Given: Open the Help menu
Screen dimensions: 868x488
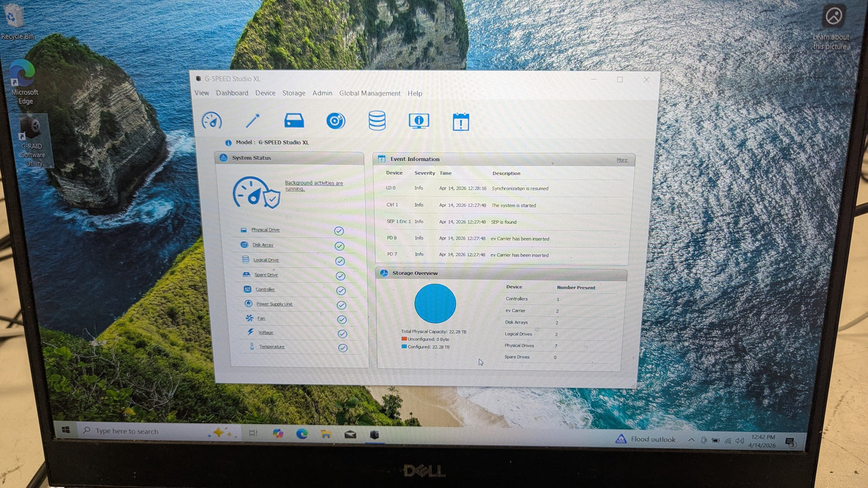Looking at the screenshot, I should (415, 94).
